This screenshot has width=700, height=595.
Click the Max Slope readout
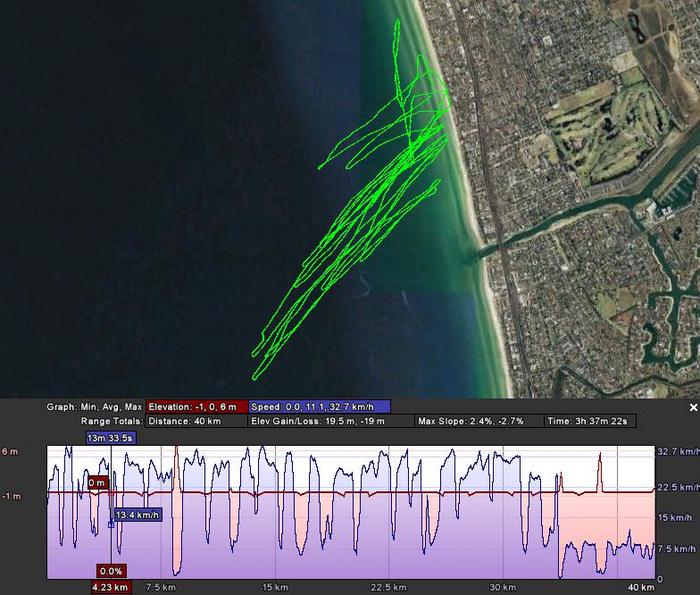[x=478, y=422]
